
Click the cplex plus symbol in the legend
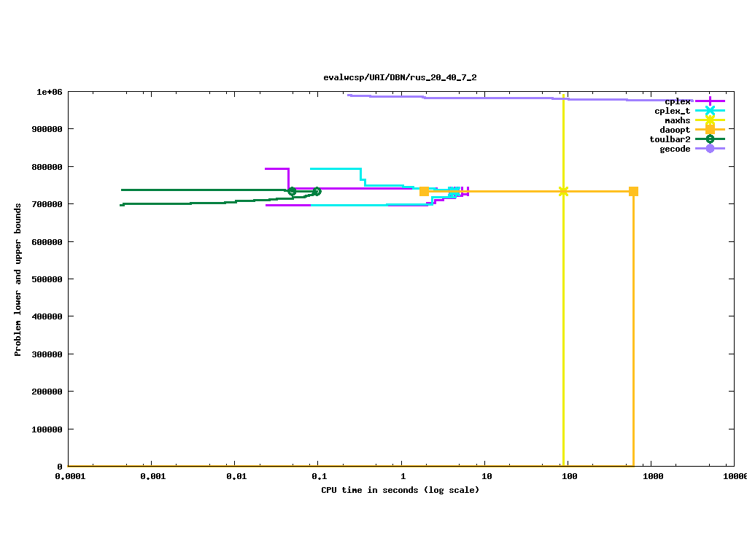710,101
